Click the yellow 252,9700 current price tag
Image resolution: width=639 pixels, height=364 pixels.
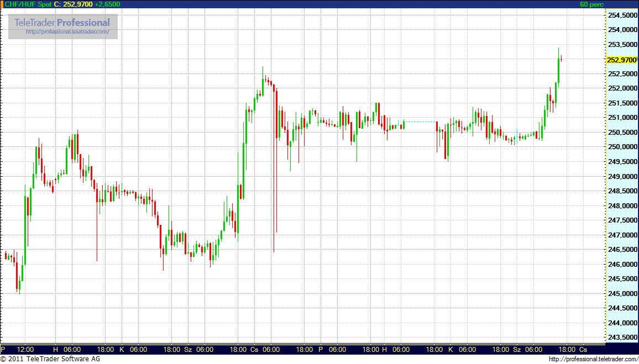pos(621,60)
